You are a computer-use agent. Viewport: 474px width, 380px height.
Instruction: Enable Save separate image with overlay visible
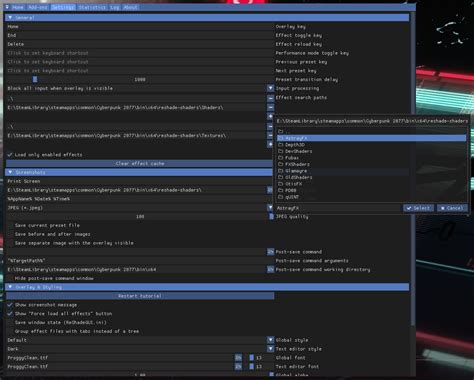click(x=10, y=243)
